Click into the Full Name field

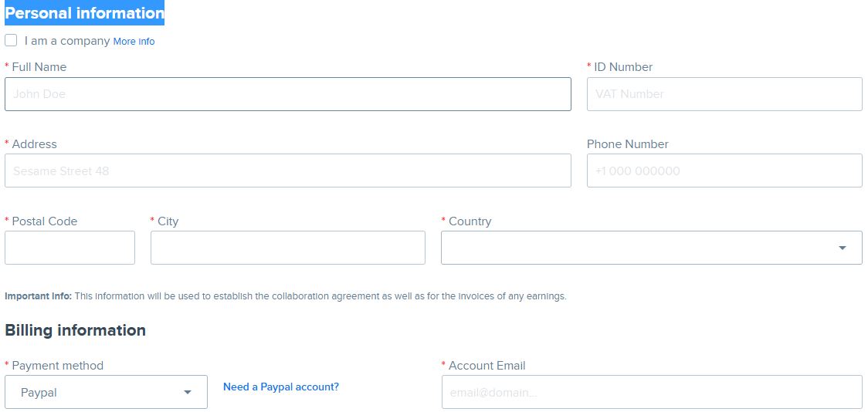(x=287, y=94)
